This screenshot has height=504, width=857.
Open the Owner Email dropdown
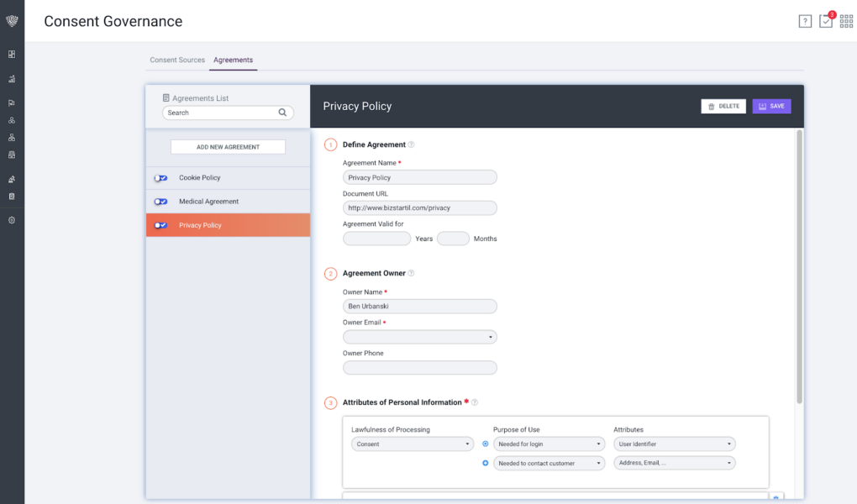coord(419,337)
